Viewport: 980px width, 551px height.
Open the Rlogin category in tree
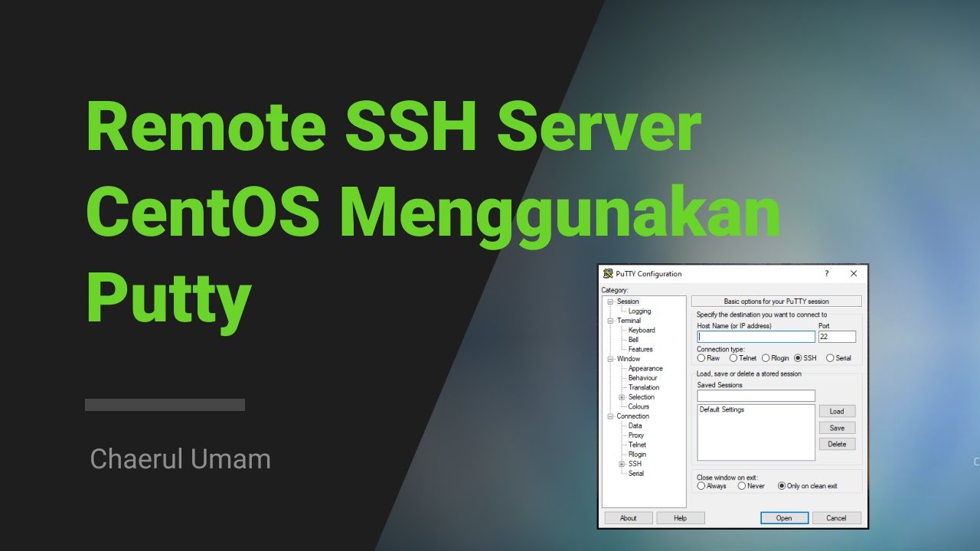point(637,455)
